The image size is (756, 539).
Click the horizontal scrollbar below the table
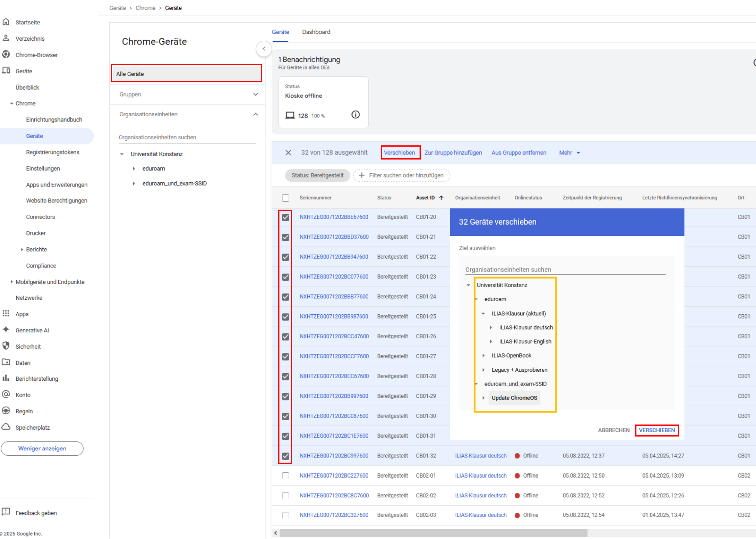[433, 533]
